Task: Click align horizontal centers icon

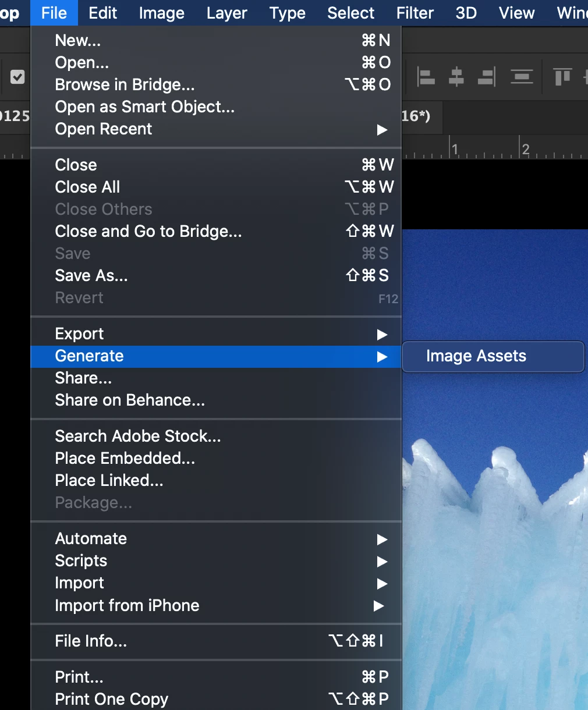Action: 456,77
